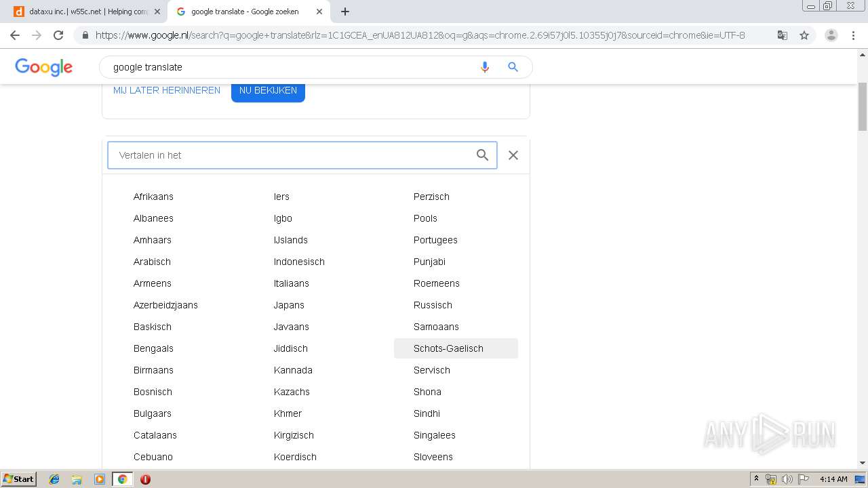Click the padlock site info icon
This screenshot has width=868, height=488.
[x=85, y=35]
